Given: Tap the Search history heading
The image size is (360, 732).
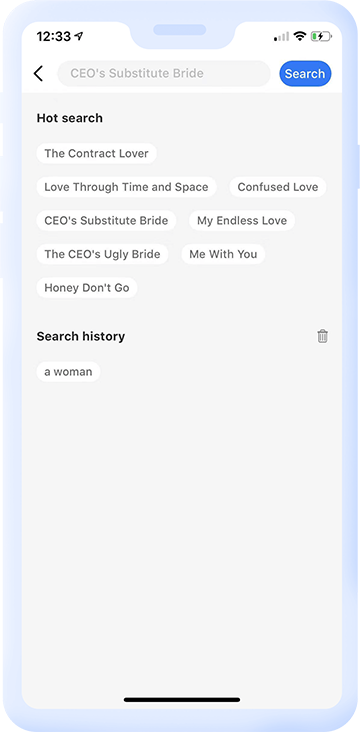Looking at the screenshot, I should pyautogui.click(x=81, y=336).
